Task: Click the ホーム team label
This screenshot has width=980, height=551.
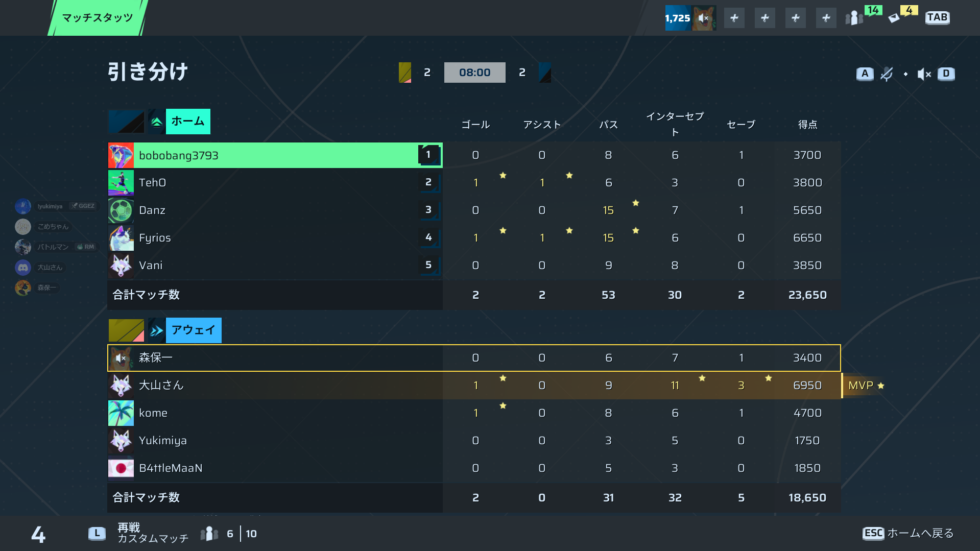Action: click(x=188, y=122)
